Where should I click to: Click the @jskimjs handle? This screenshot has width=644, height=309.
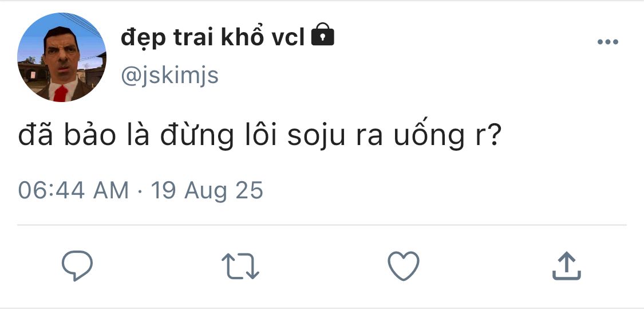[169, 75]
